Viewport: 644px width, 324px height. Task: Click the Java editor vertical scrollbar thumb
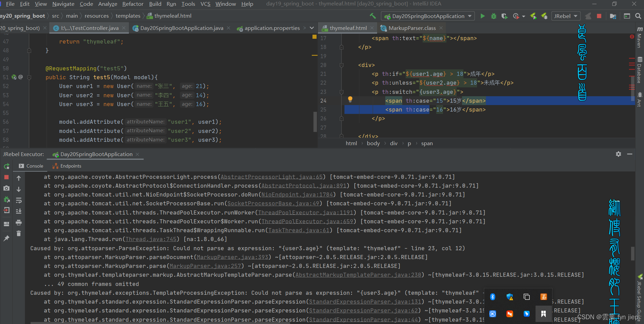click(315, 121)
